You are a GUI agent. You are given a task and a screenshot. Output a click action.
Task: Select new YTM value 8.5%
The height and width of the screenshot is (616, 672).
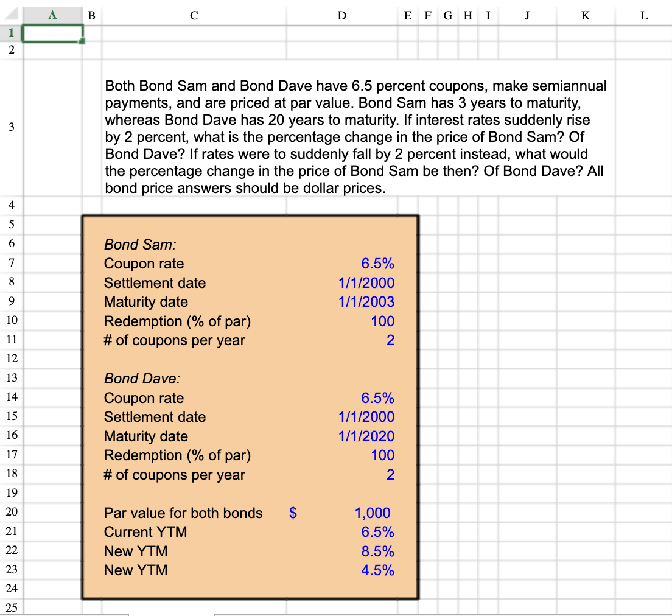pos(377,551)
